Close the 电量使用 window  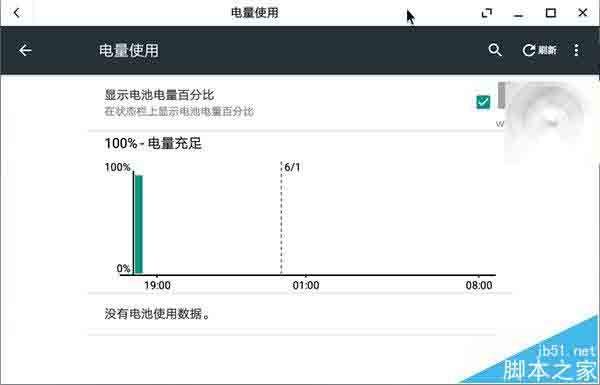point(583,13)
